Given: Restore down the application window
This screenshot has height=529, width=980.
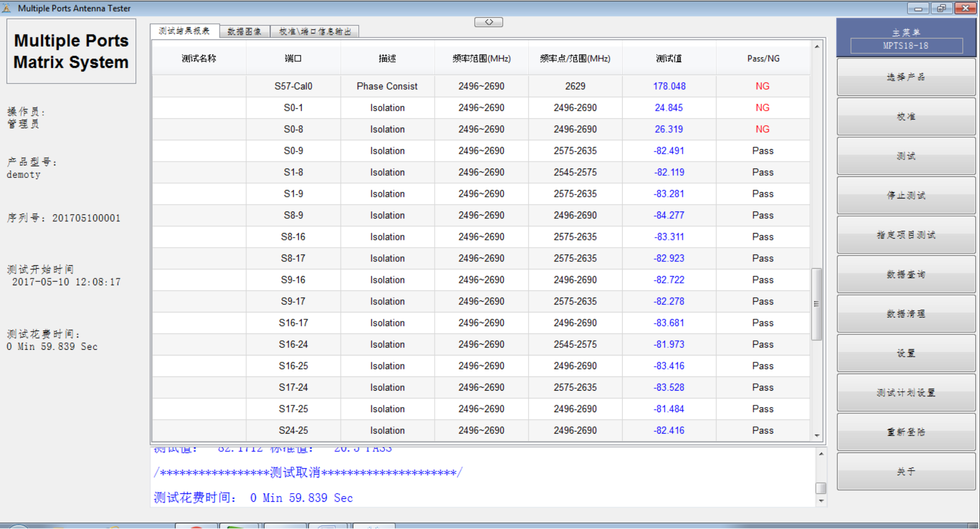Looking at the screenshot, I should (x=941, y=8).
